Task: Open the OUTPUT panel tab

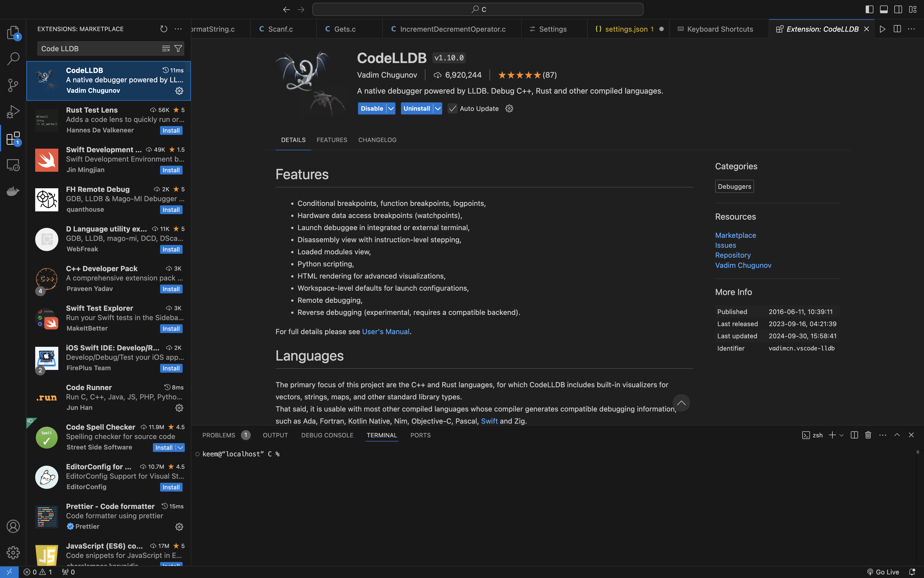Action: click(x=275, y=435)
